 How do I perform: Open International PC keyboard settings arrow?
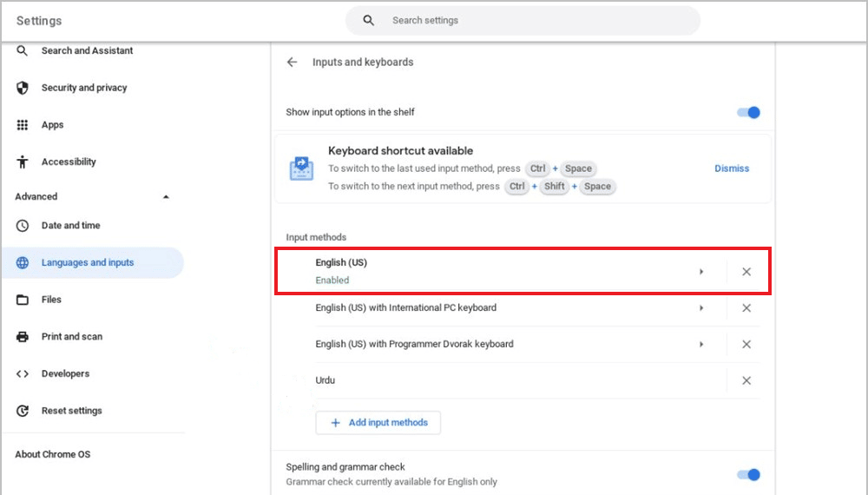pyautogui.click(x=700, y=307)
